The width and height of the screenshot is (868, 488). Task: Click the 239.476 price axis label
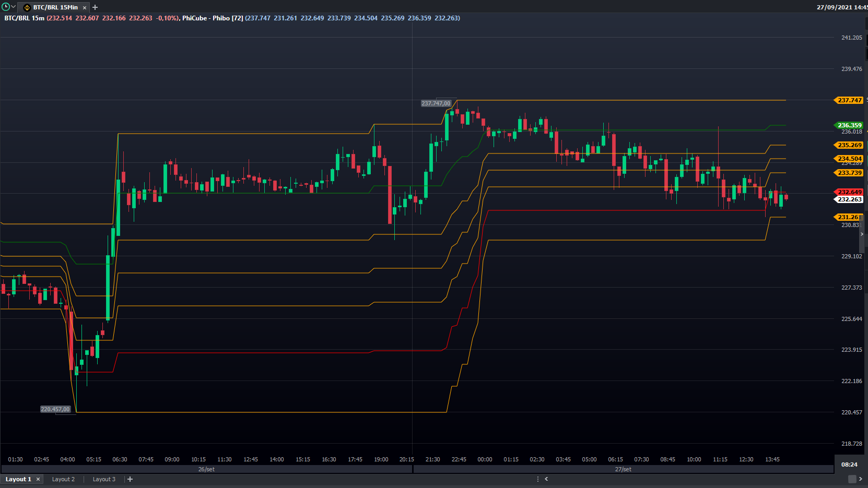852,69
